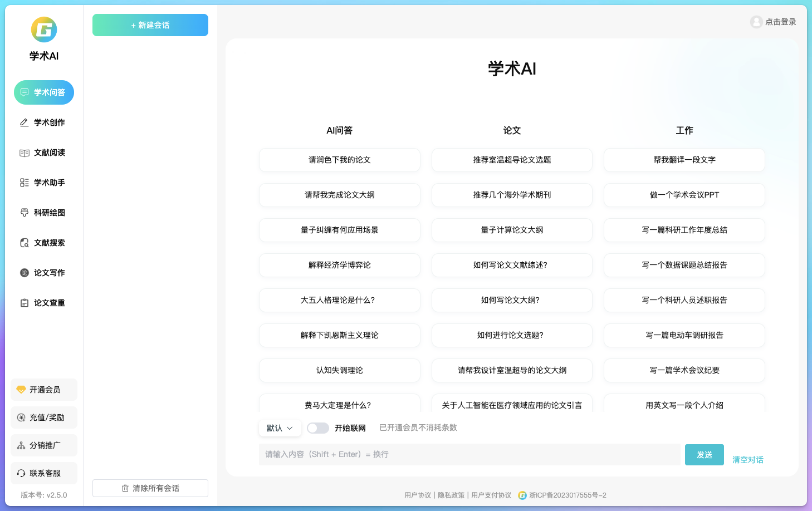Click the 开通会员 membership option
Viewport: 812px width, 511px height.
(43, 390)
